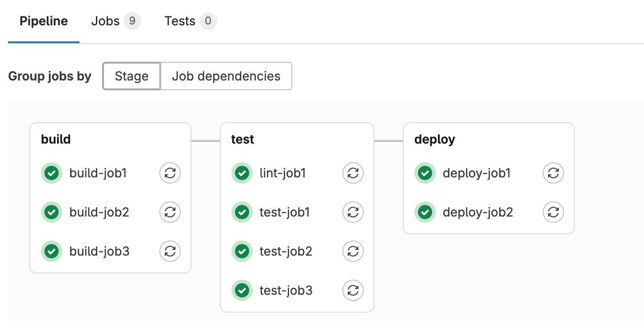Click the success badge beside build-job1
Viewport: 644px width, 321px height.
[x=51, y=173]
